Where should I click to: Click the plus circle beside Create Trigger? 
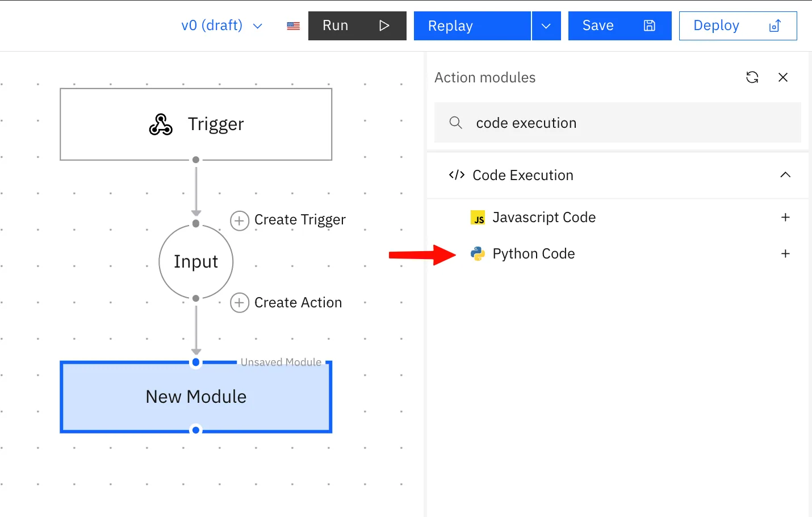tap(240, 220)
